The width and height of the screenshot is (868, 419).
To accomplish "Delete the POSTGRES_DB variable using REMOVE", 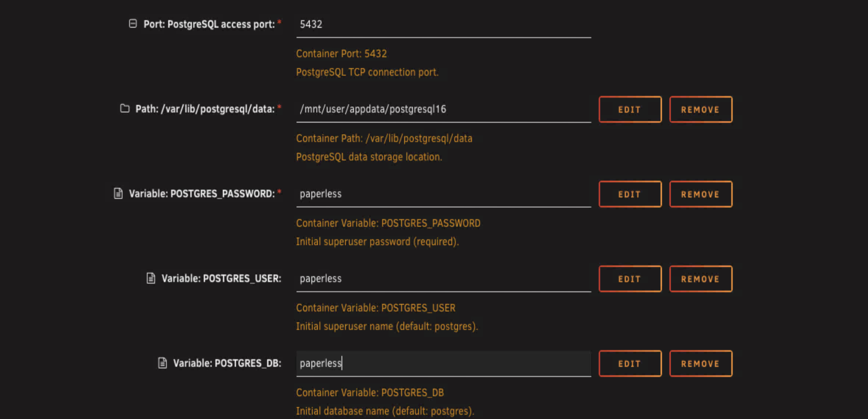I will coord(700,364).
